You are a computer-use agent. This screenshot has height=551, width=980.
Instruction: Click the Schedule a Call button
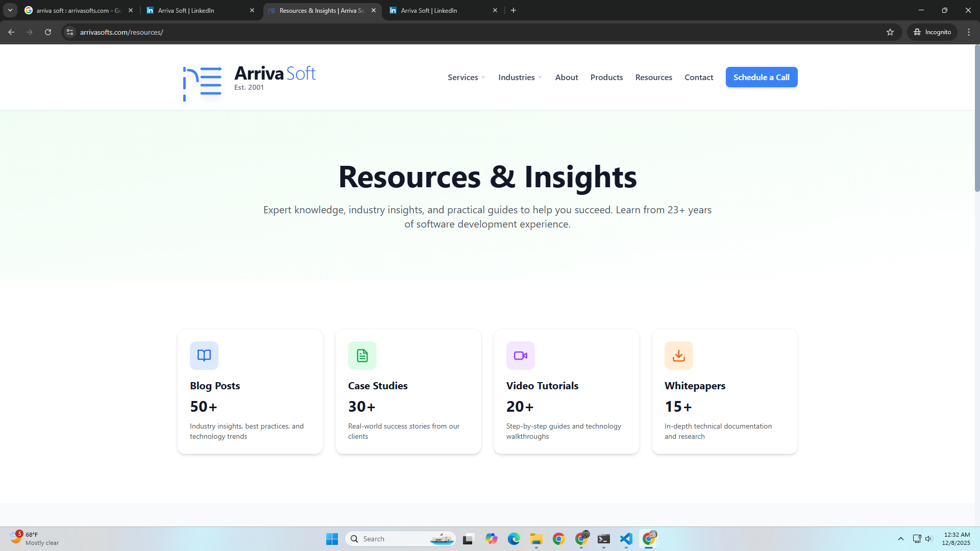click(x=761, y=78)
